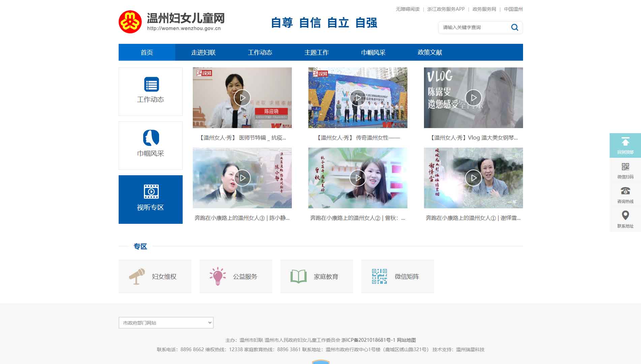The width and height of the screenshot is (641, 364).
Task: Select the 视听专区 film icon card
Action: point(151,200)
